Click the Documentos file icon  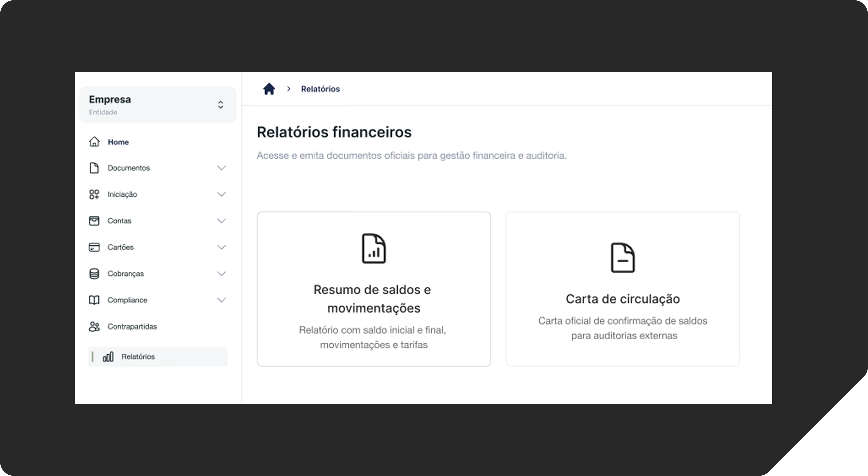94,168
